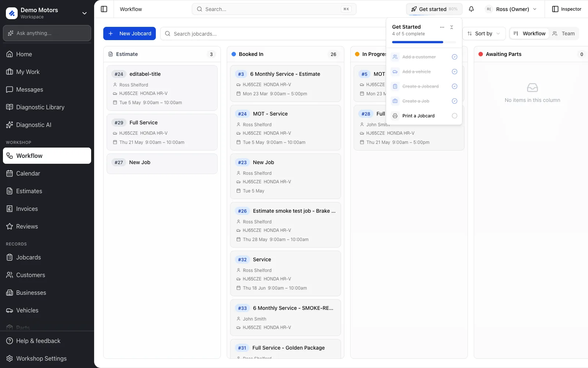
Task: Open jobcard #24 editabel-title
Action: [x=162, y=88]
